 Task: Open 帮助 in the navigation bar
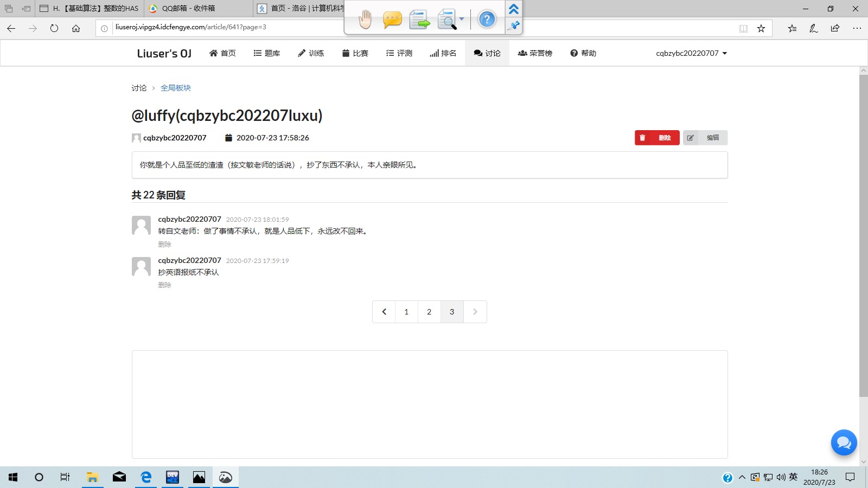click(583, 53)
